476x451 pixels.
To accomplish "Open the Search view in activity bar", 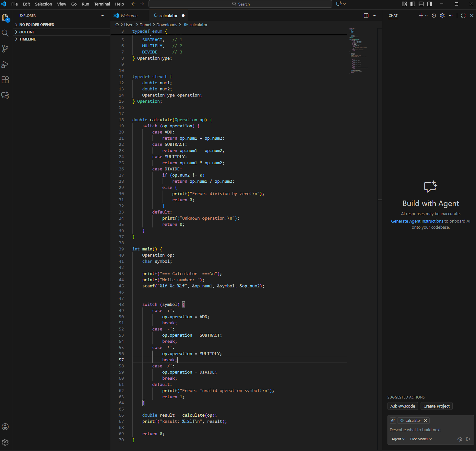I will coord(5,33).
